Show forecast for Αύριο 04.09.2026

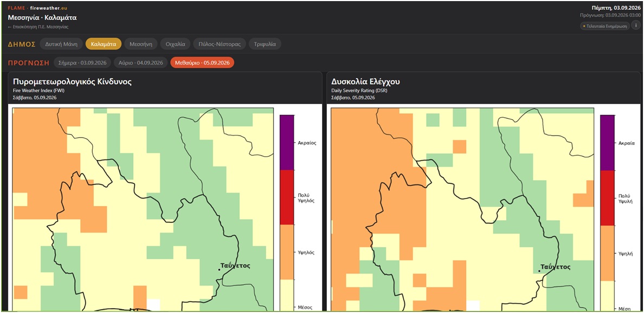pyautogui.click(x=141, y=63)
